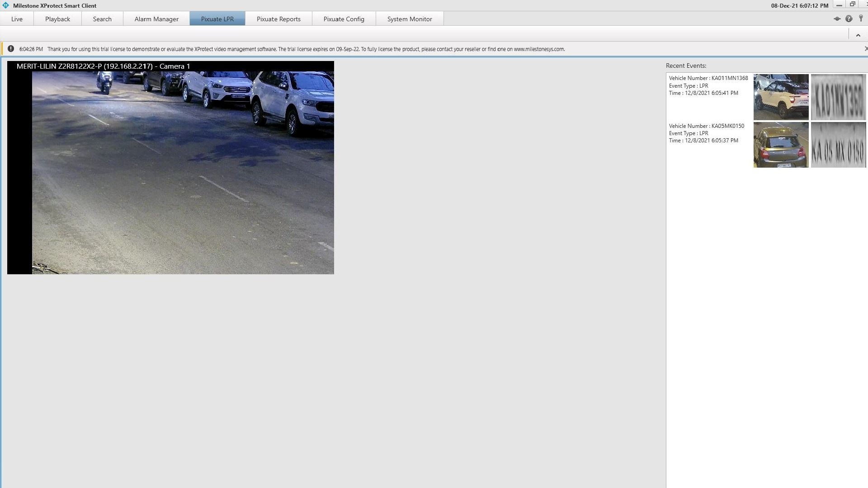Click the MERIT-LILIN camera title bar
The width and height of the screenshot is (868, 488).
pos(170,66)
